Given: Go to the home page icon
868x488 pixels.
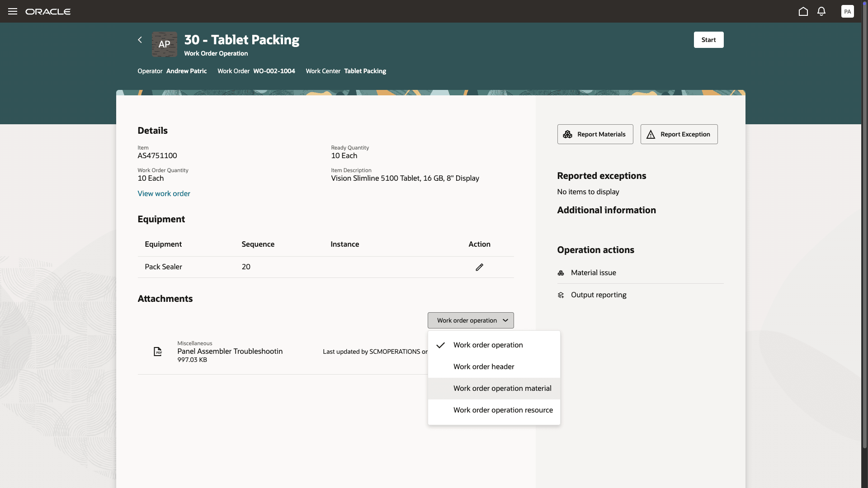Looking at the screenshot, I should coord(803,11).
